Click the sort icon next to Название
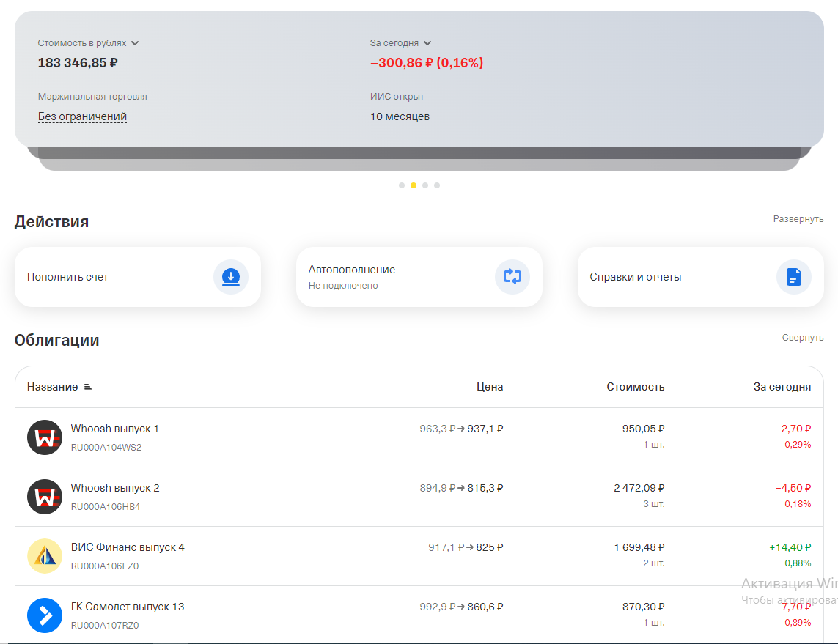Image resolution: width=838 pixels, height=644 pixels. pos(88,387)
